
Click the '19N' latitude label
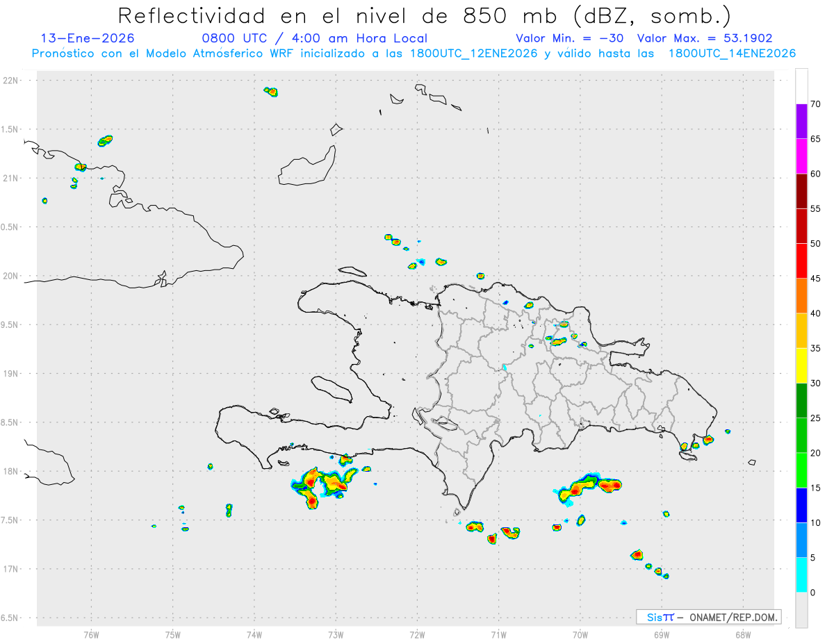tap(11, 374)
